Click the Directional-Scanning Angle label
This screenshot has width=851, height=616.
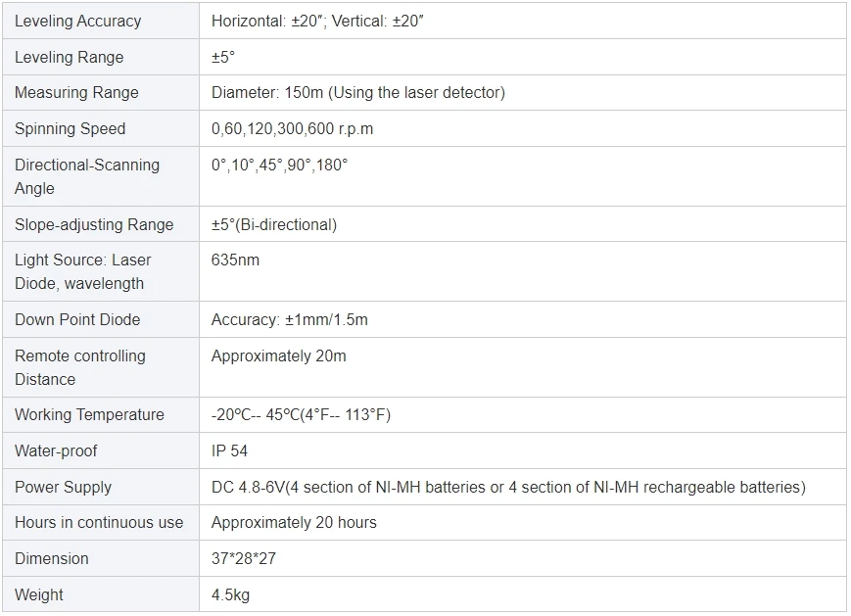coord(86,176)
